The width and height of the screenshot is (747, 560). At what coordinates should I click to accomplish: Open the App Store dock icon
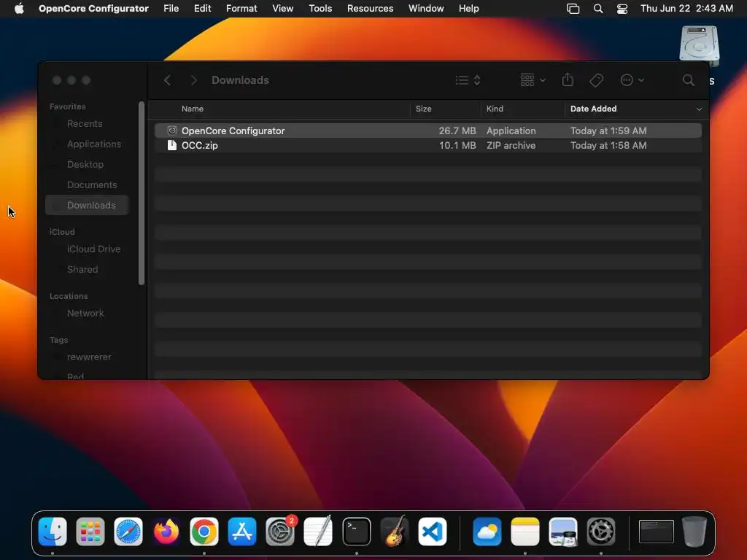click(242, 532)
